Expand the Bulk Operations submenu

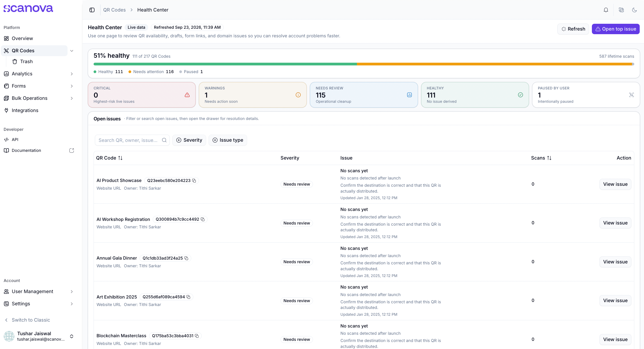pyautogui.click(x=72, y=98)
